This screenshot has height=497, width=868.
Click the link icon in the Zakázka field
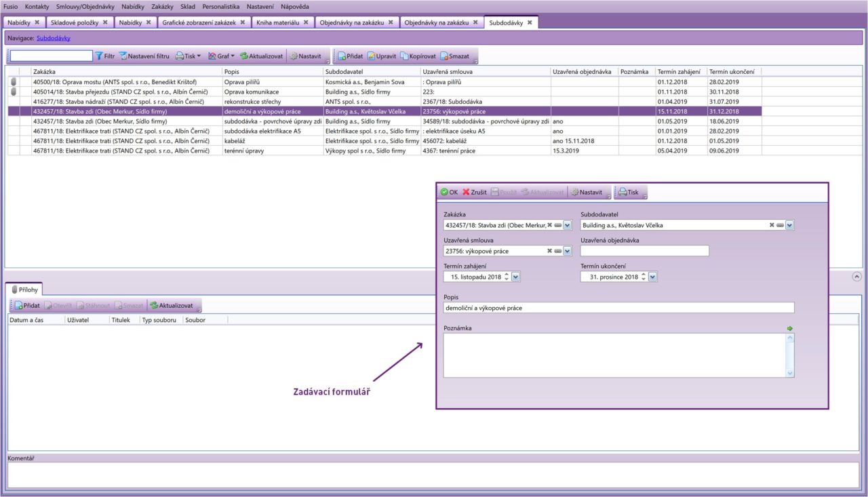coord(557,225)
